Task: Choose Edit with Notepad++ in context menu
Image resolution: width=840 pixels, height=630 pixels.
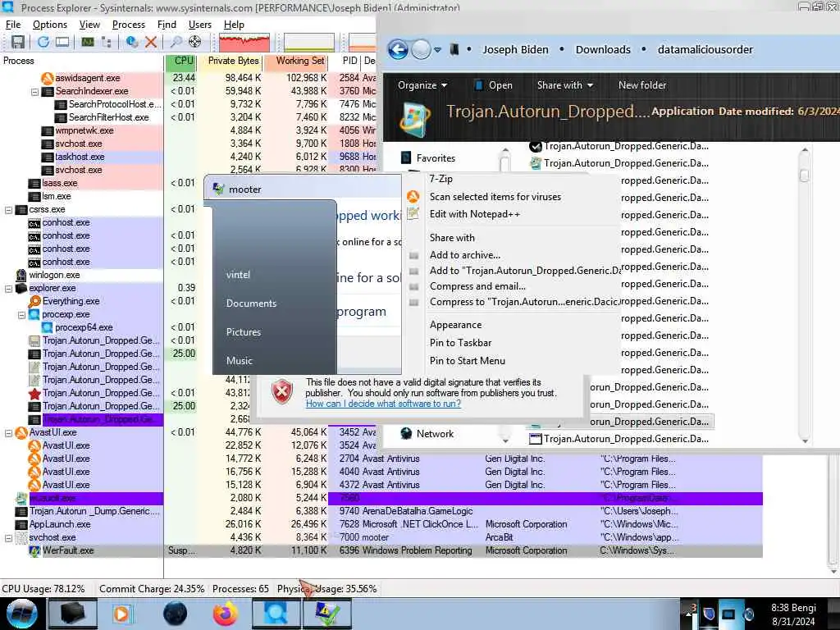Action: tap(475, 214)
